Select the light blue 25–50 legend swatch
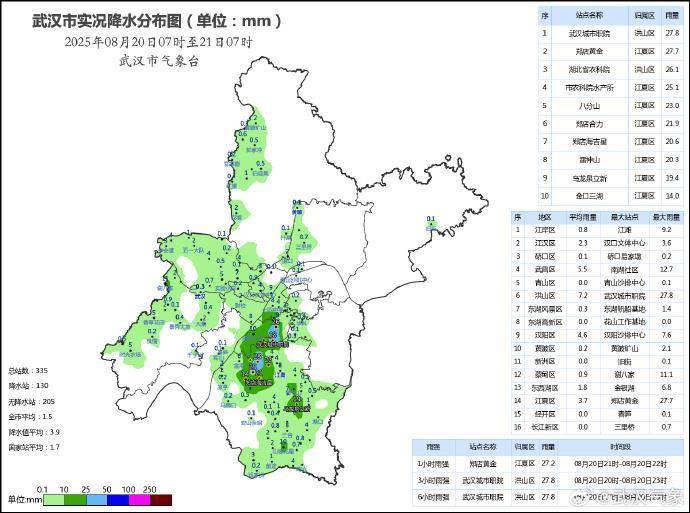 coord(97,500)
